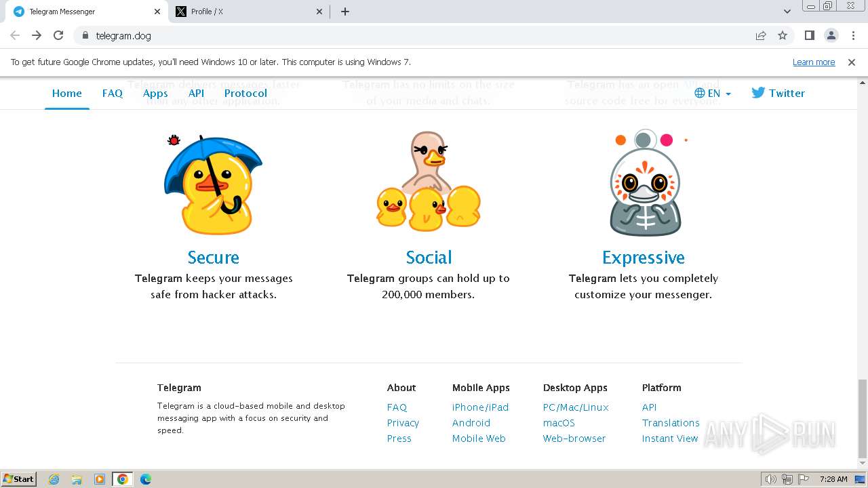The image size is (868, 488).
Task: Open the browser side panel icon
Action: pyautogui.click(x=810, y=35)
